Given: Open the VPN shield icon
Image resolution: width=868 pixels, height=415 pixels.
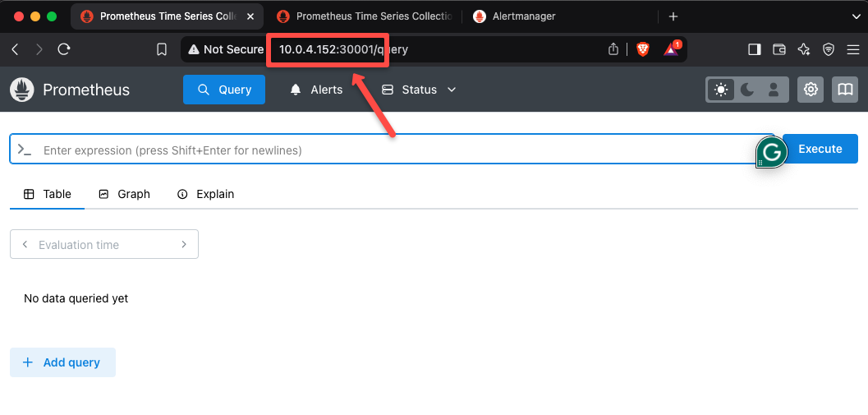Looking at the screenshot, I should coord(828,50).
